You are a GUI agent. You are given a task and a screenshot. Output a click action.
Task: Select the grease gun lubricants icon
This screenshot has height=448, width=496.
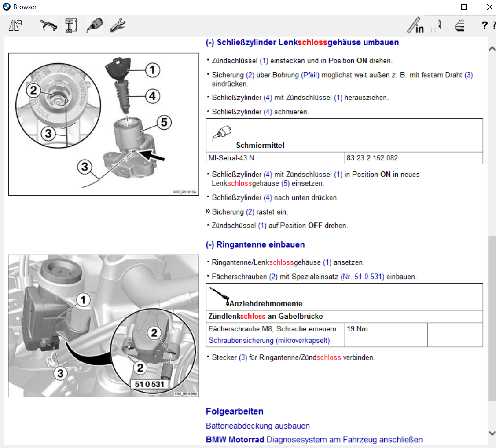click(95, 25)
